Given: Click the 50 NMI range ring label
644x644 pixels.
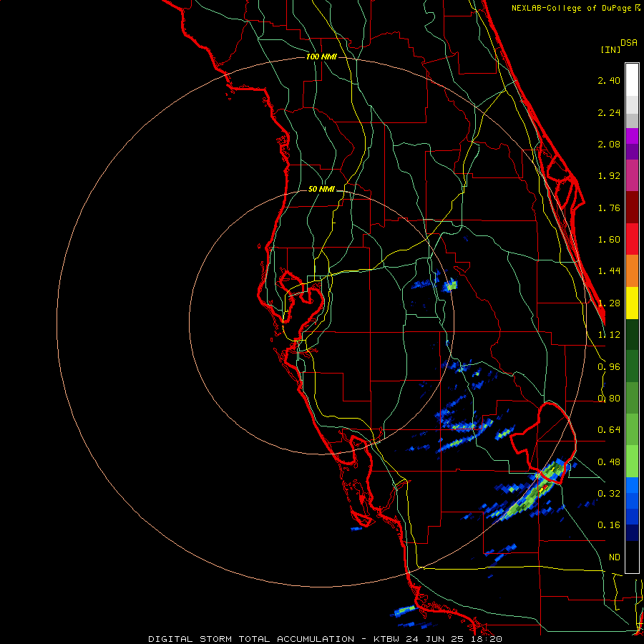Looking at the screenshot, I should [321, 190].
